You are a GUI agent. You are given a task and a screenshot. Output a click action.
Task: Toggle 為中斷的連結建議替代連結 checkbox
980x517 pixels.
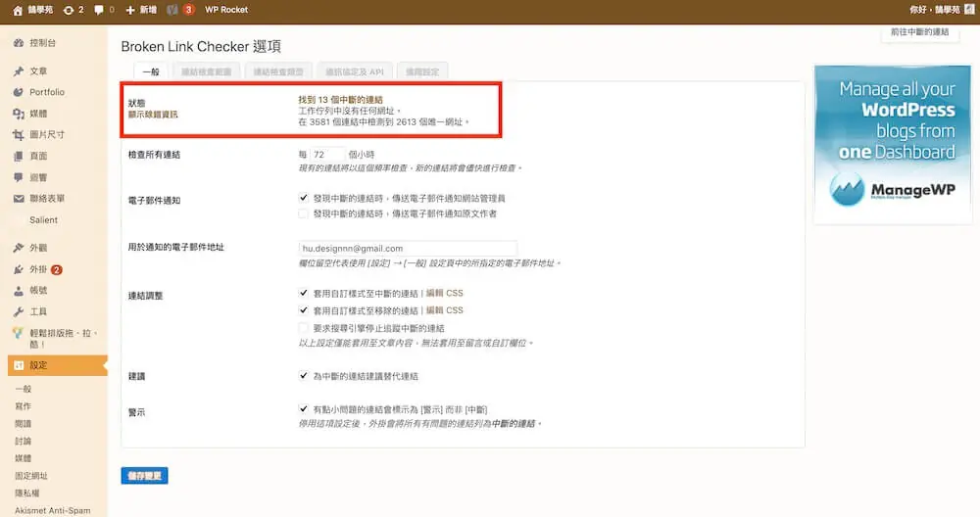(x=303, y=376)
